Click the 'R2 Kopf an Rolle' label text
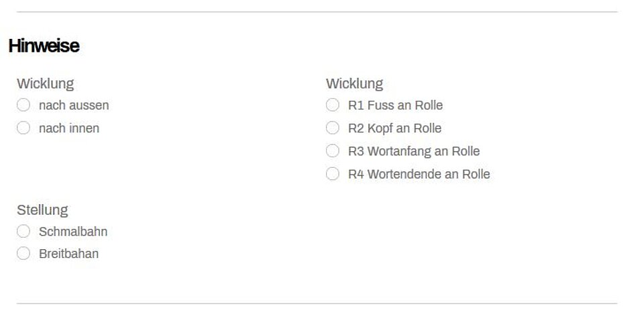The width and height of the screenshot is (644, 319). coord(394,128)
